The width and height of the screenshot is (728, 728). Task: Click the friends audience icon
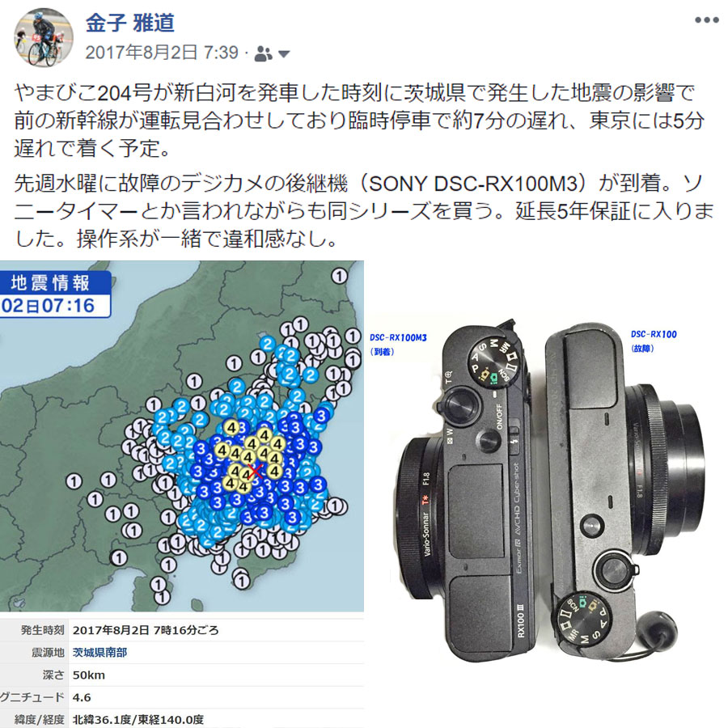pyautogui.click(x=263, y=54)
